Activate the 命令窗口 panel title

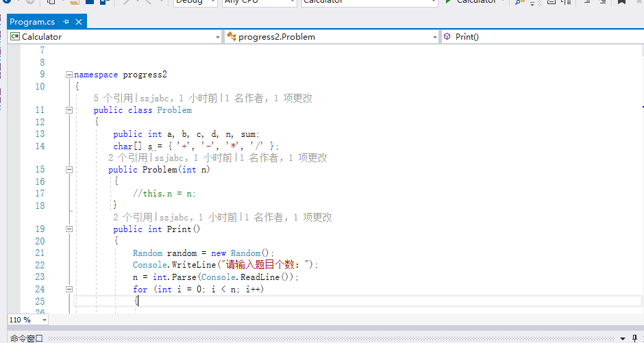point(26,338)
